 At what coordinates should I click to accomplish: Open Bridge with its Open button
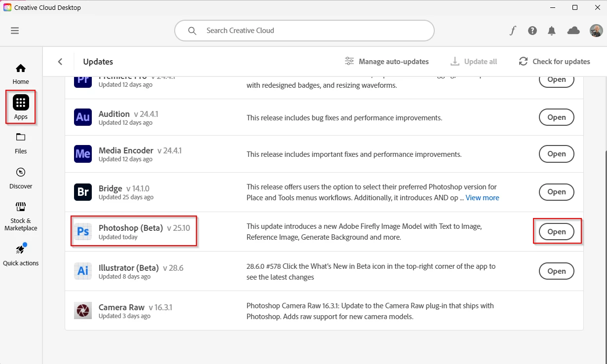coord(557,192)
